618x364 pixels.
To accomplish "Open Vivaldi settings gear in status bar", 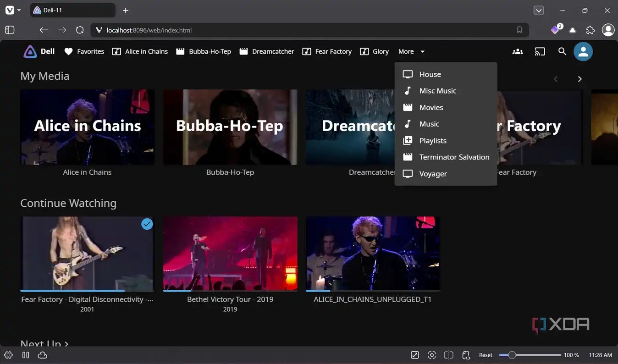I will click(8, 355).
